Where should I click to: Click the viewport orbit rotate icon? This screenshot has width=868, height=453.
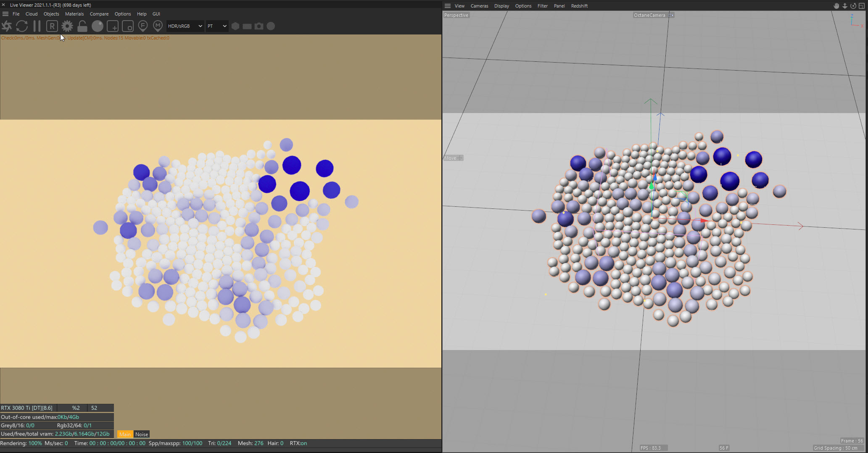coord(853,6)
